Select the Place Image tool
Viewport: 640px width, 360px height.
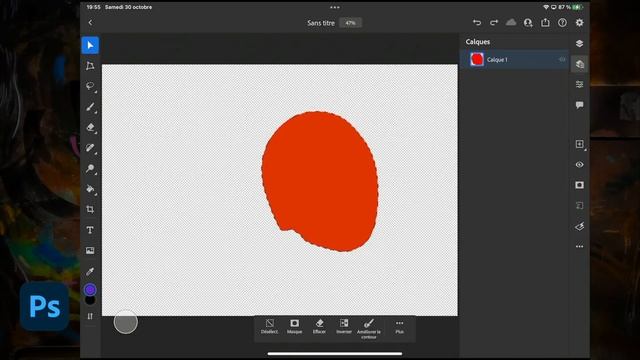point(90,251)
